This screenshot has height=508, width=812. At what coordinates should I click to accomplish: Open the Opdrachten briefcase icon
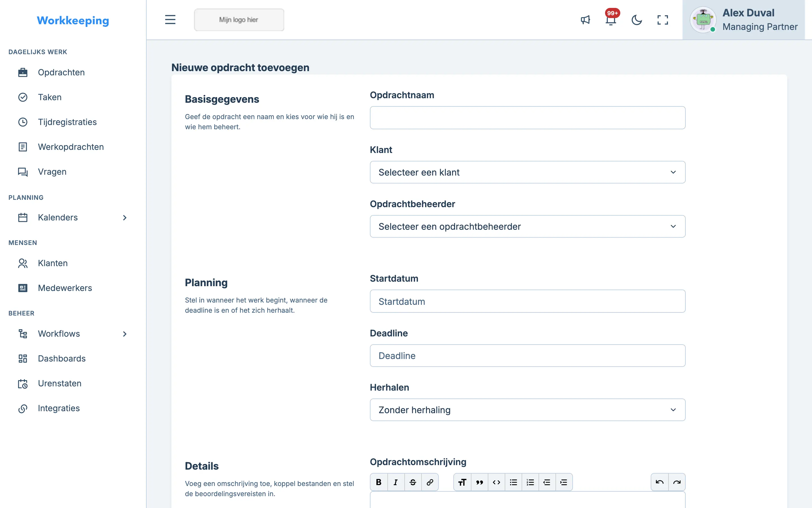point(23,72)
